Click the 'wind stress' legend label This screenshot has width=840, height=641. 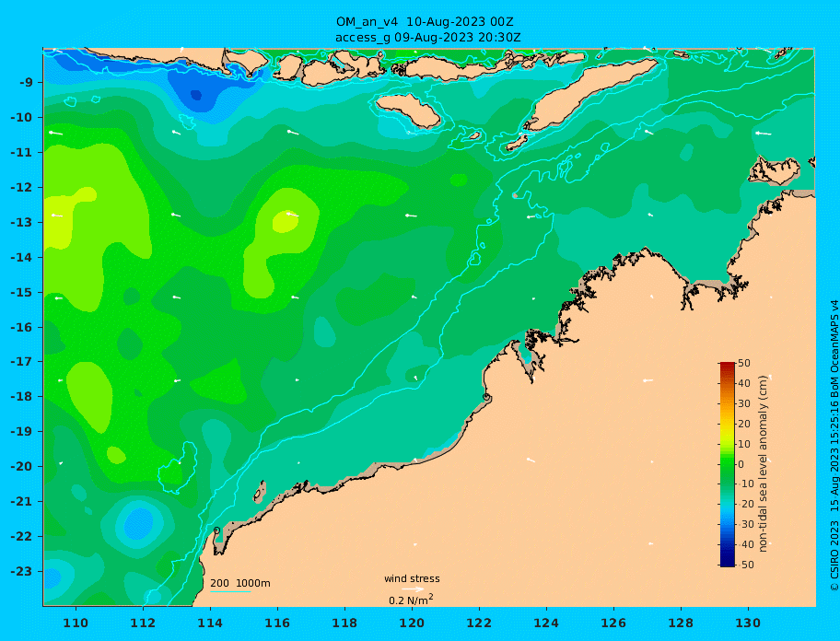(412, 579)
